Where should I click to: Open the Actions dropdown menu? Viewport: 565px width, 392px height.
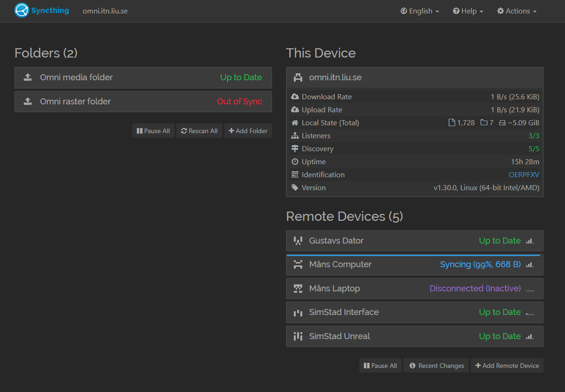pyautogui.click(x=517, y=11)
